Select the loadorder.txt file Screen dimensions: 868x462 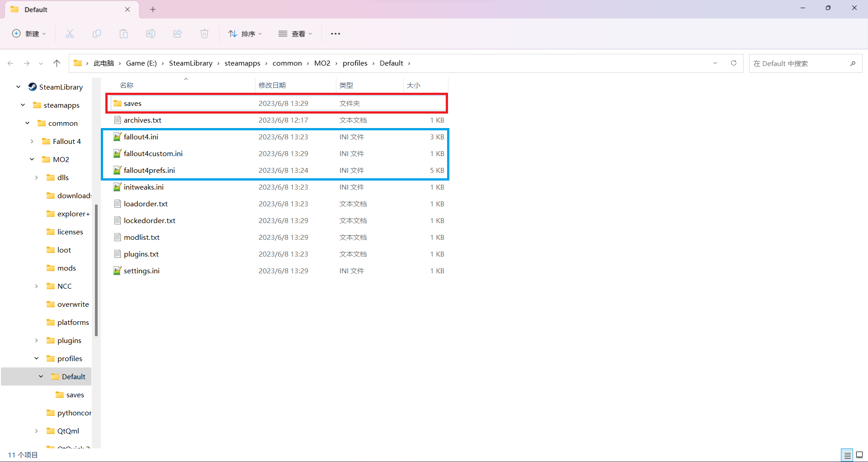[279, 204]
